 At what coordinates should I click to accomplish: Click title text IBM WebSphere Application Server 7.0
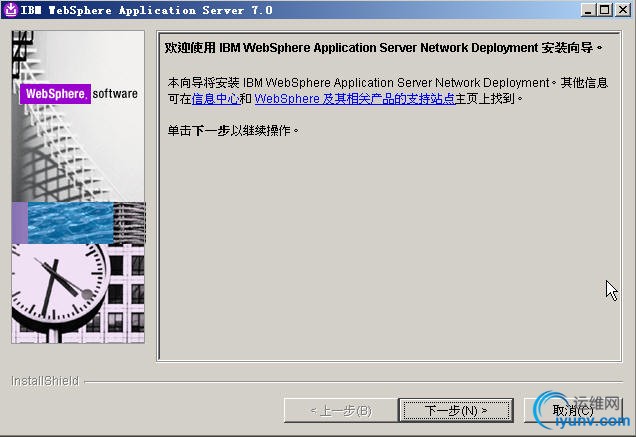tap(146, 10)
